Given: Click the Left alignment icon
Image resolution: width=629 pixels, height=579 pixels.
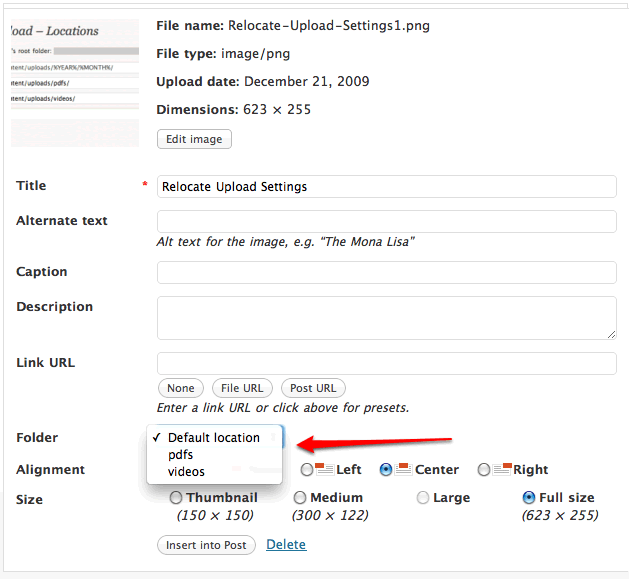Looking at the screenshot, I should point(324,469).
